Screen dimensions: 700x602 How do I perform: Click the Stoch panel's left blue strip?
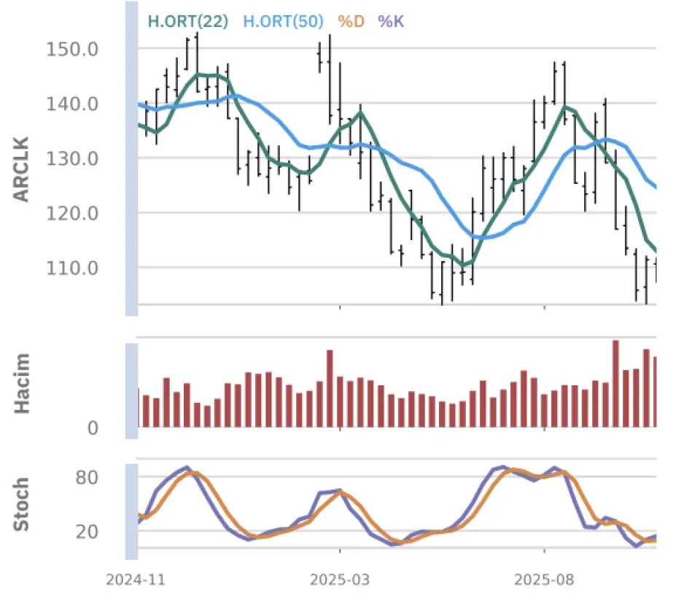click(131, 511)
